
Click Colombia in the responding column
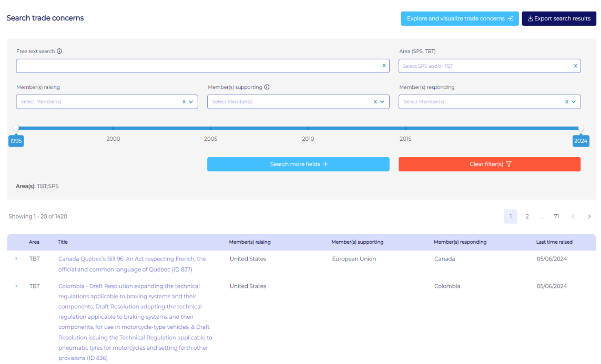pyautogui.click(x=447, y=286)
